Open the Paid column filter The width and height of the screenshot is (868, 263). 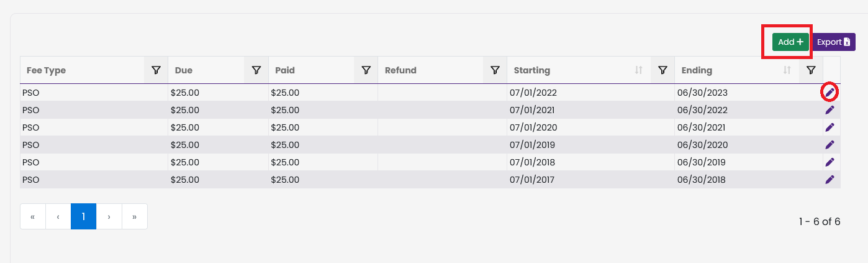(x=366, y=70)
